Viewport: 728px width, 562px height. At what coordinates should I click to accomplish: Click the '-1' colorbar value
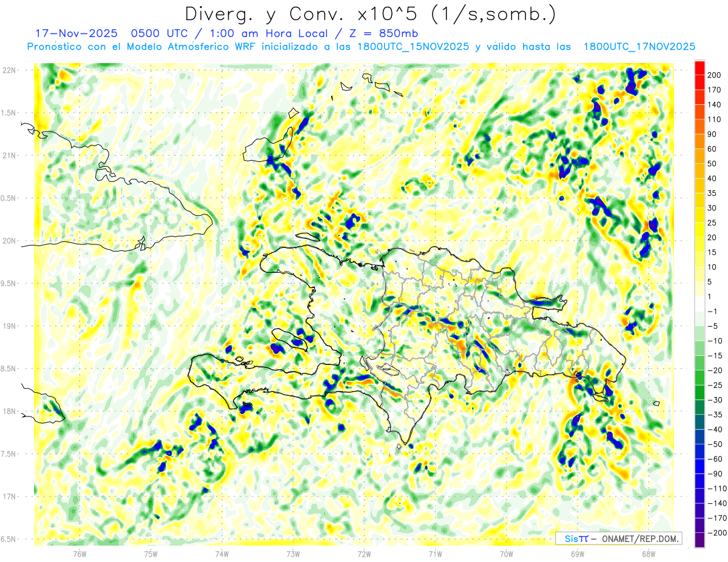coord(712,311)
